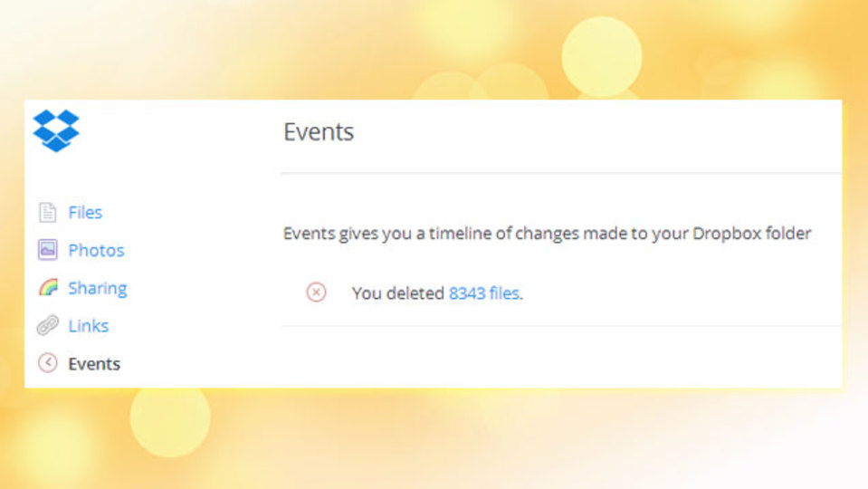This screenshot has width=868, height=489.
Task: Click the divider line under the Events heading
Action: (x=561, y=173)
